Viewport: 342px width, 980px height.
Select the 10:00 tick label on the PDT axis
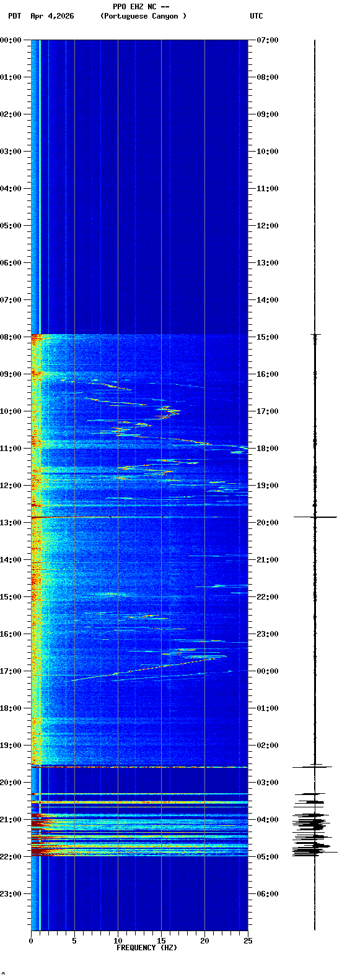pyautogui.click(x=11, y=411)
